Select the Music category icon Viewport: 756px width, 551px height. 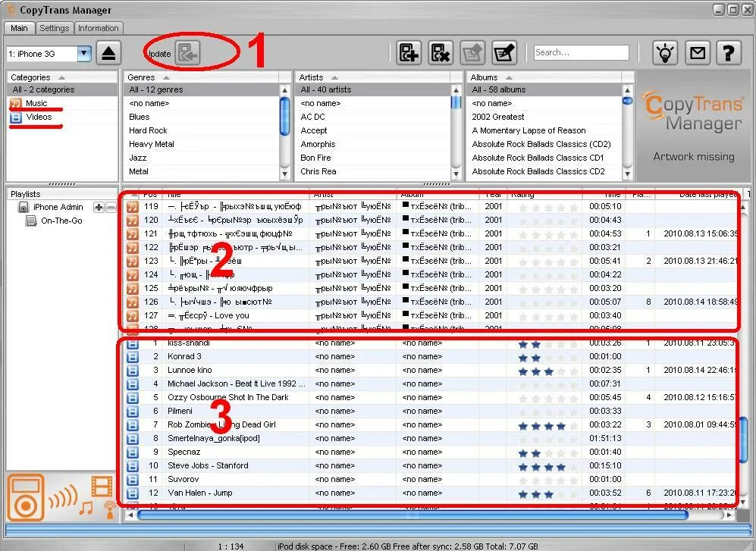[x=16, y=103]
